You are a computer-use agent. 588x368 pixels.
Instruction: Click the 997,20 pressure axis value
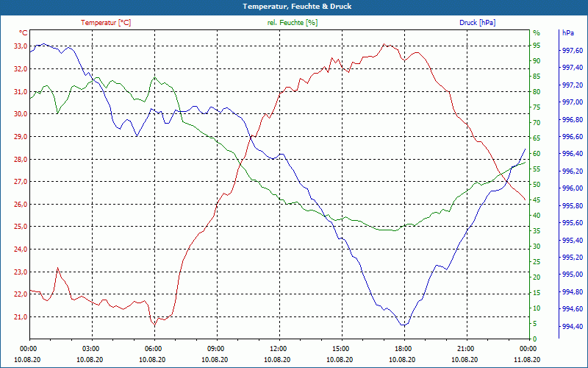click(x=573, y=85)
